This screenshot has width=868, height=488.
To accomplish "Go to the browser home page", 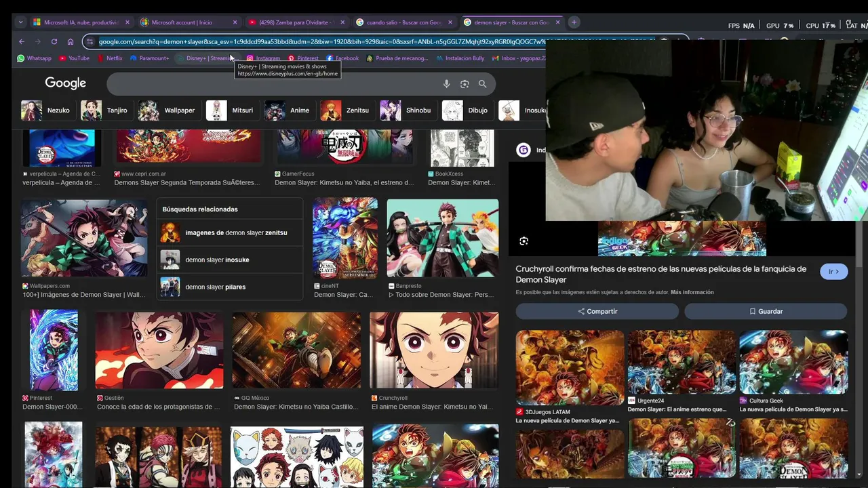I will click(71, 41).
